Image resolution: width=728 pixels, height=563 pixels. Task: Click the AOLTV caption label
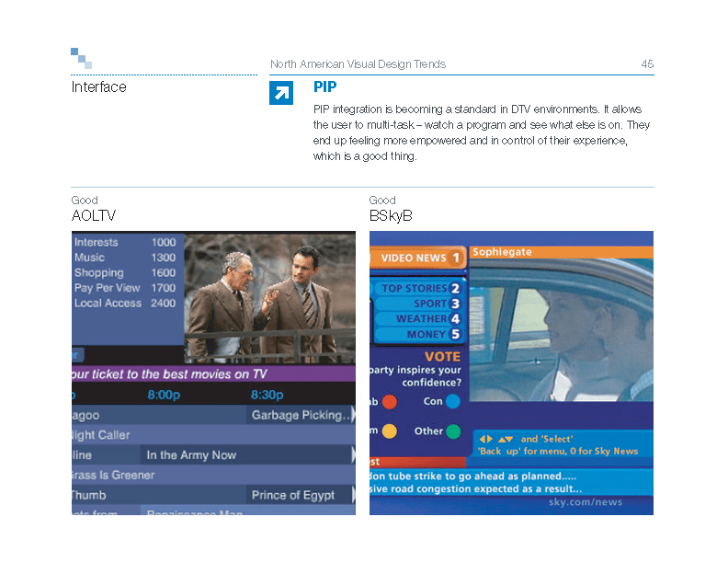coord(94,216)
